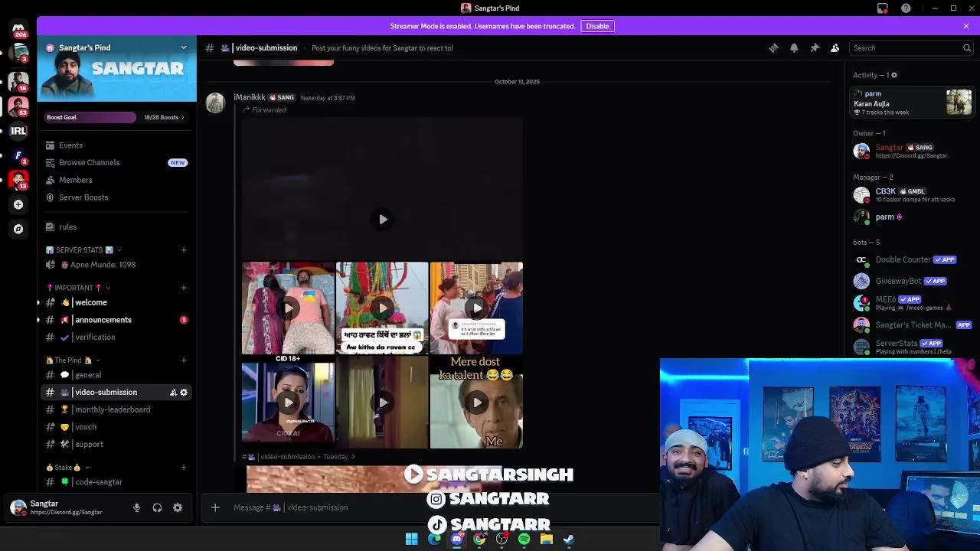
Task: Close the Streamer Mode banner
Action: click(966, 26)
